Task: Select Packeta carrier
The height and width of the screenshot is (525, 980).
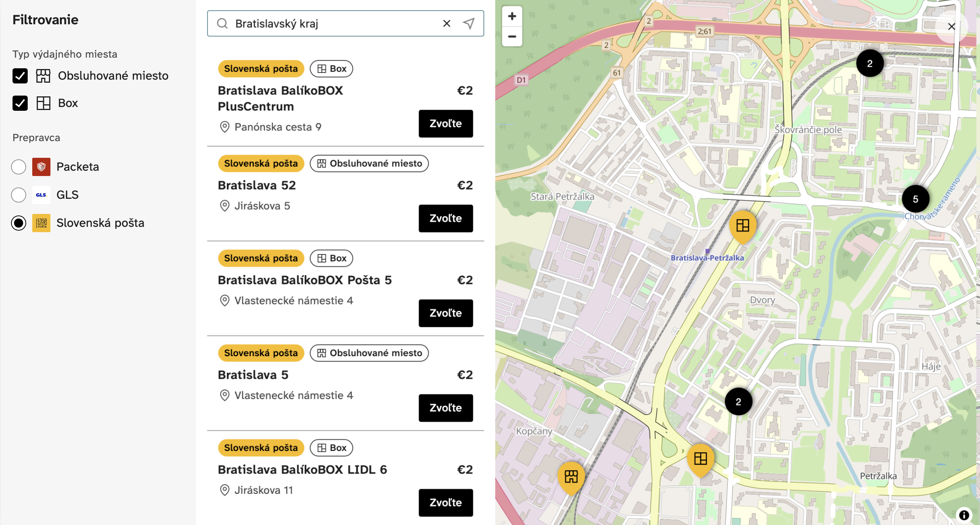Action: click(x=19, y=167)
